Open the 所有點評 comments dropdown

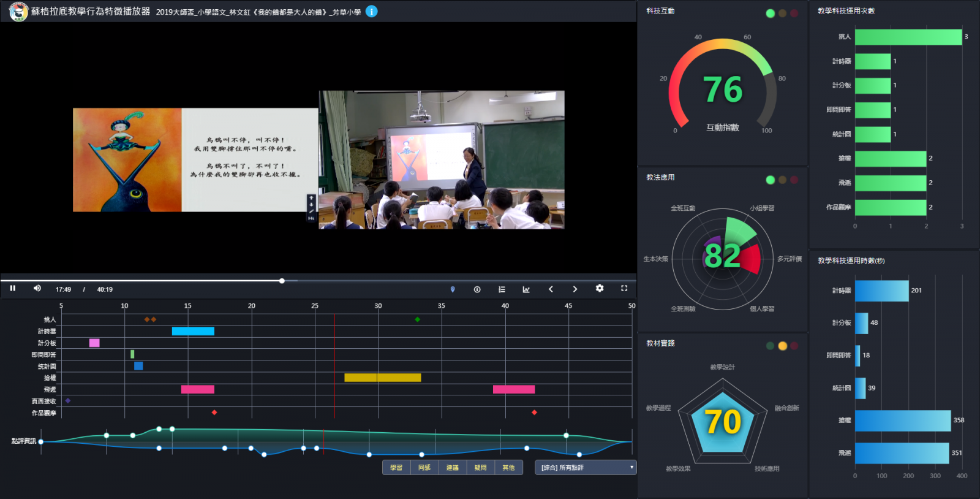586,468
